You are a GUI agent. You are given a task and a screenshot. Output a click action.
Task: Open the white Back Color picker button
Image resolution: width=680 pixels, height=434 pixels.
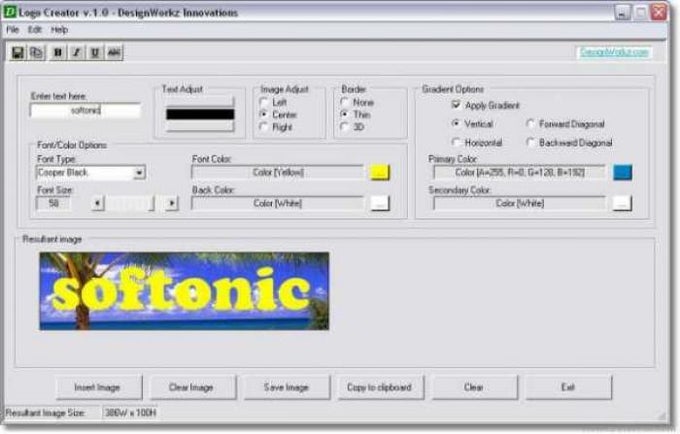[379, 203]
